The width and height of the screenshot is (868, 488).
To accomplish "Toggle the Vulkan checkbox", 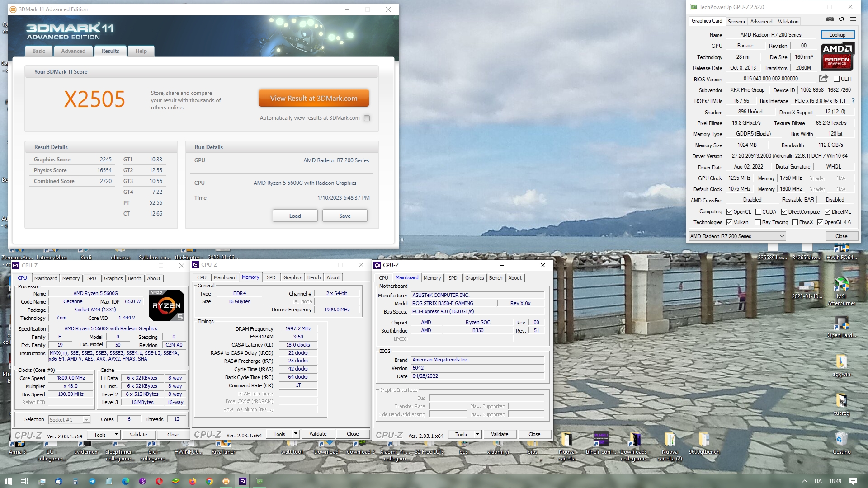I will coord(729,222).
